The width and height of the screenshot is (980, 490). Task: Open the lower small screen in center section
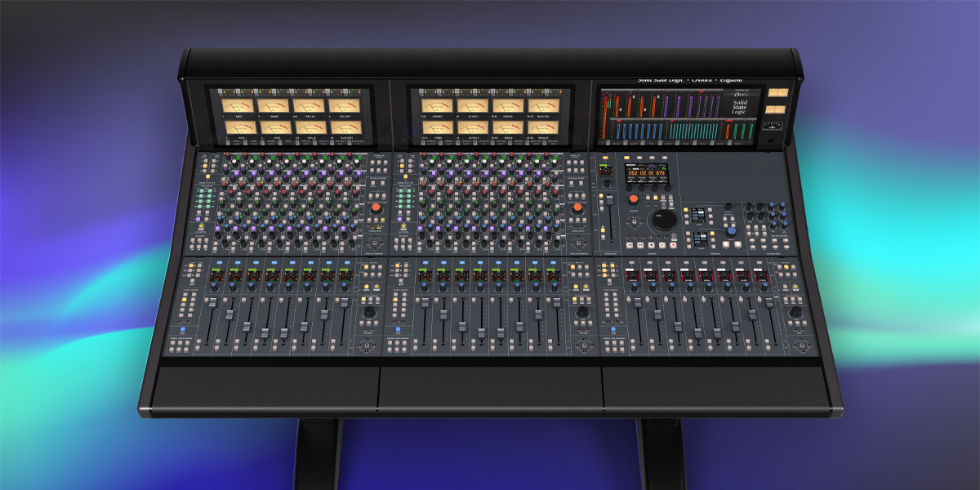point(698,238)
